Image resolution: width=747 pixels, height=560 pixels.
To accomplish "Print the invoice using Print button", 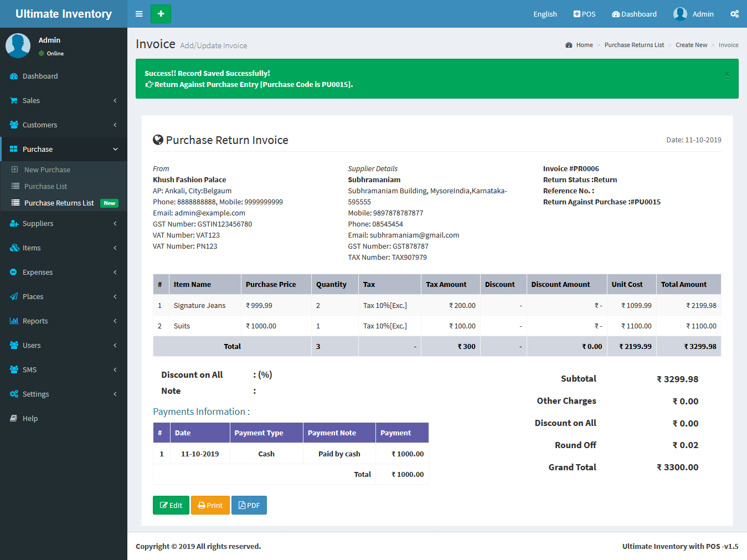I will pos(210,505).
